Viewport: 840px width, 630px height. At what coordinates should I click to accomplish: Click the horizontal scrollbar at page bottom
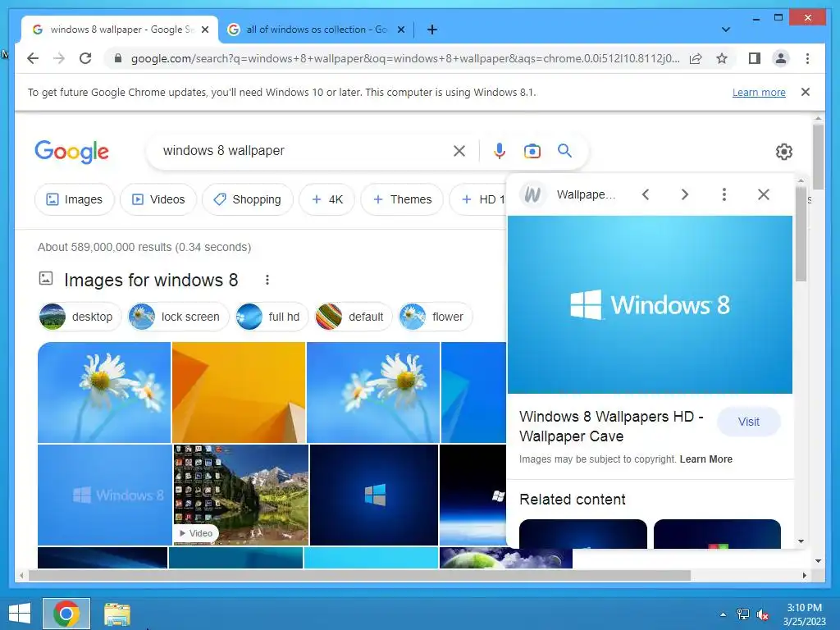coord(359,575)
